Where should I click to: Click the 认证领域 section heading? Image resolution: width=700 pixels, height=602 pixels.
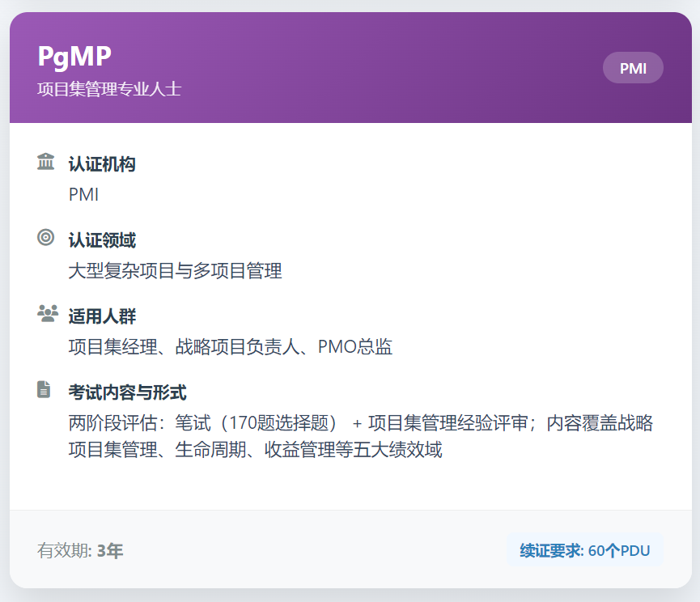tap(102, 240)
